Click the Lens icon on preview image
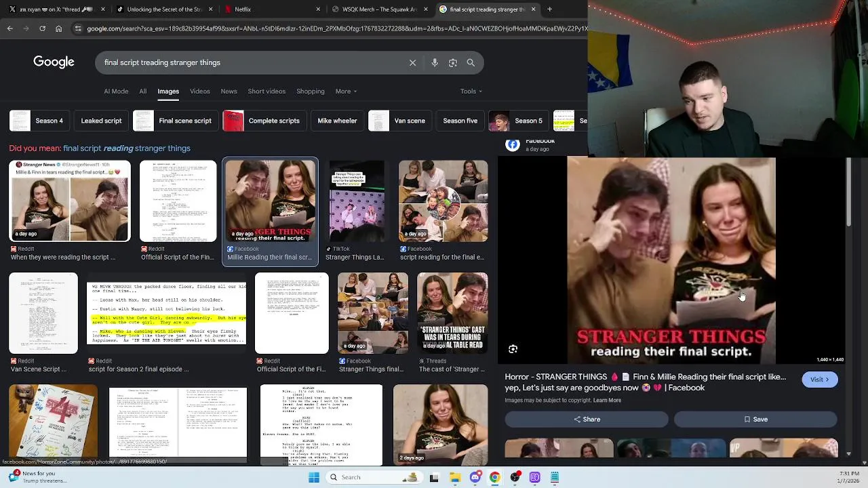Viewport: 868px width, 488px height. [513, 349]
